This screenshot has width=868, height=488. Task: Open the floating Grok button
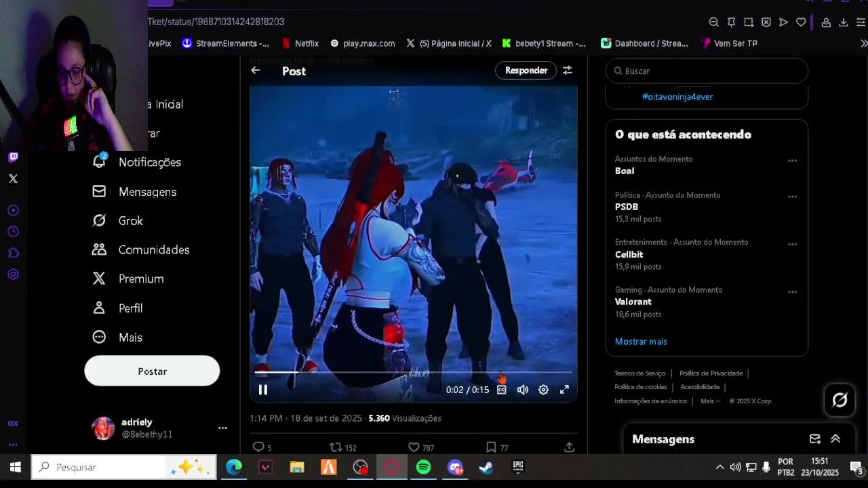(x=840, y=400)
